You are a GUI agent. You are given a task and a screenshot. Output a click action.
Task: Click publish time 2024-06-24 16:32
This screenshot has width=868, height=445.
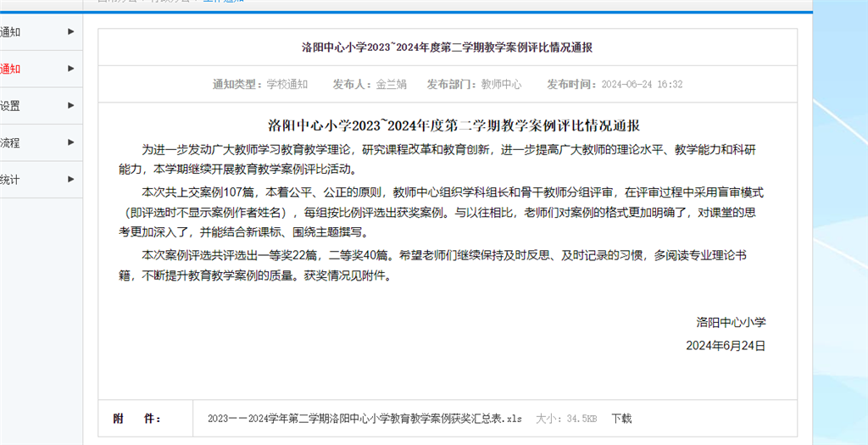642,85
